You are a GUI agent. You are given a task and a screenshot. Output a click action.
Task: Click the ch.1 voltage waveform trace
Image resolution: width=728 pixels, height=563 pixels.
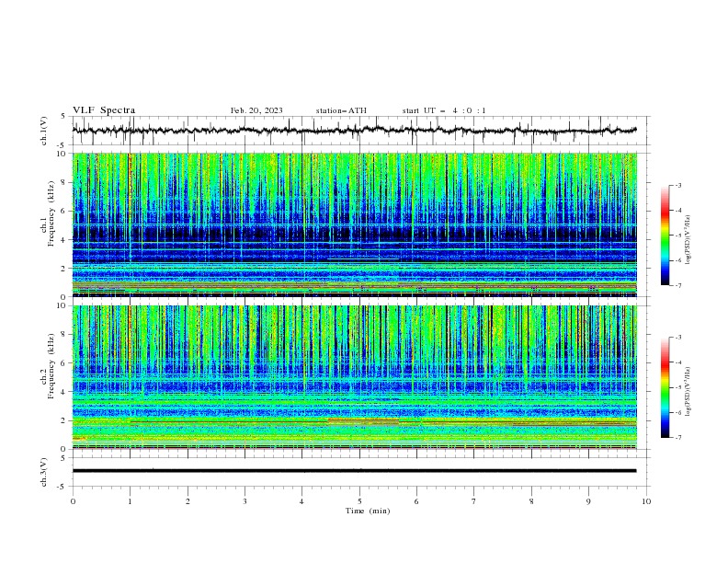354,130
